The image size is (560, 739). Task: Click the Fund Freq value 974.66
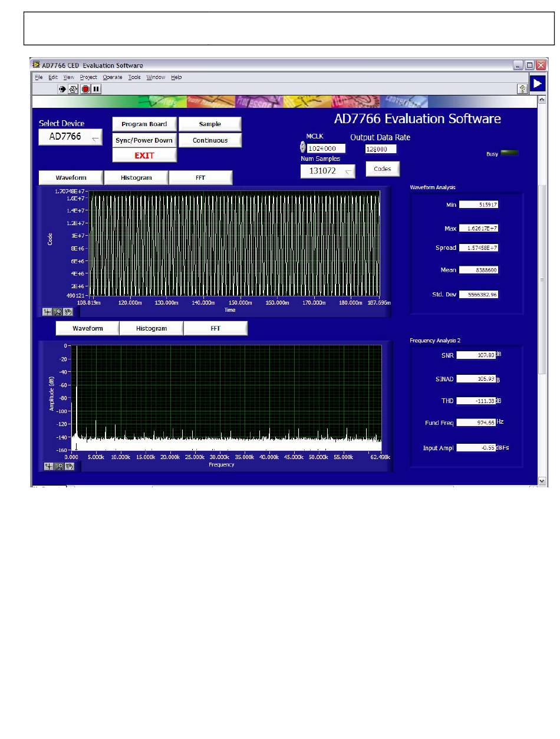coord(476,423)
